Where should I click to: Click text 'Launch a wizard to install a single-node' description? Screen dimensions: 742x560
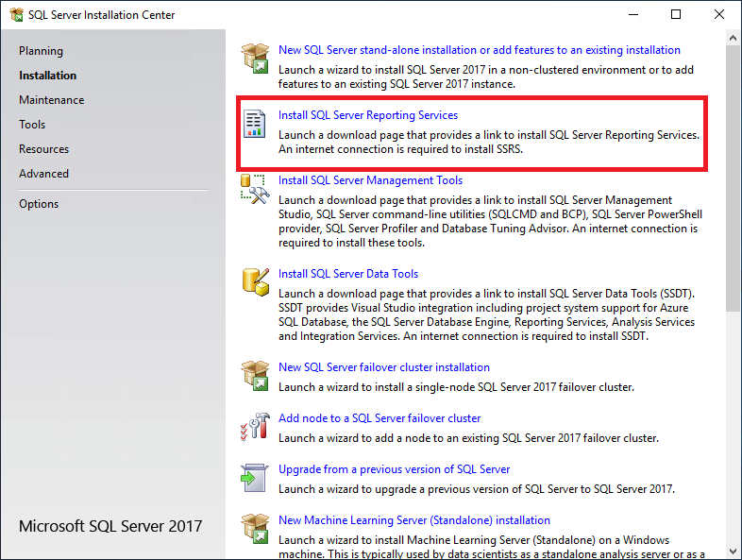[x=456, y=387]
